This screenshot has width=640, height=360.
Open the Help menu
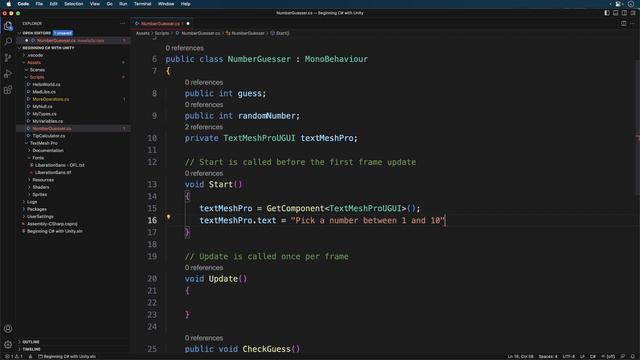coord(185,4)
